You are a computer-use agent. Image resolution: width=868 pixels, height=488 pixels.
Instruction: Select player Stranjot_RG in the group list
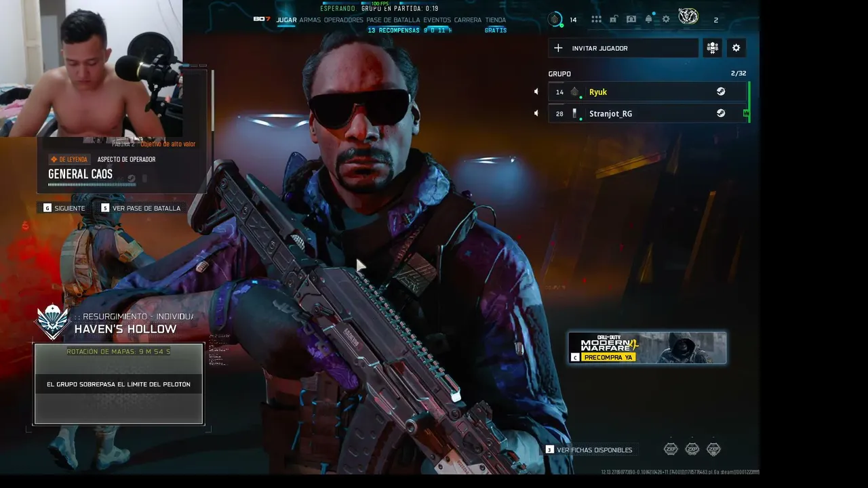(x=648, y=113)
